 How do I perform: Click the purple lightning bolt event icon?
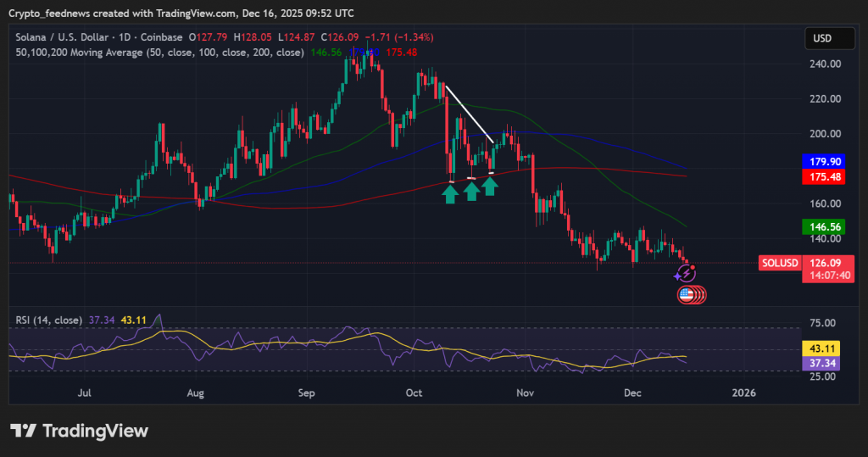click(x=686, y=274)
